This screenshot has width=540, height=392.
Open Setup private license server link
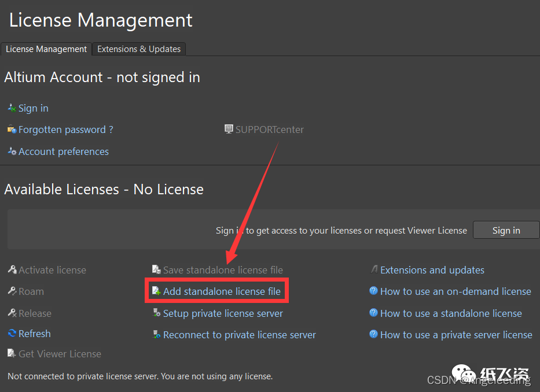(223, 313)
